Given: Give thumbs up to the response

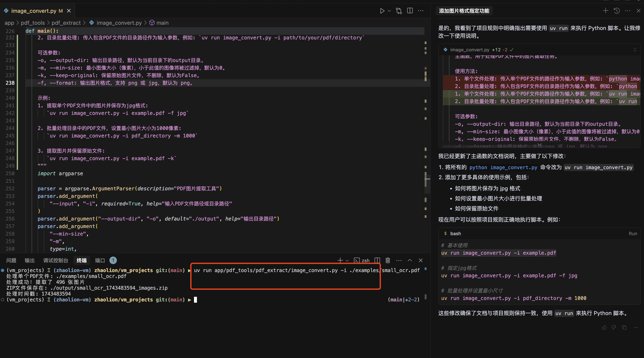Looking at the screenshot, I should (x=604, y=327).
